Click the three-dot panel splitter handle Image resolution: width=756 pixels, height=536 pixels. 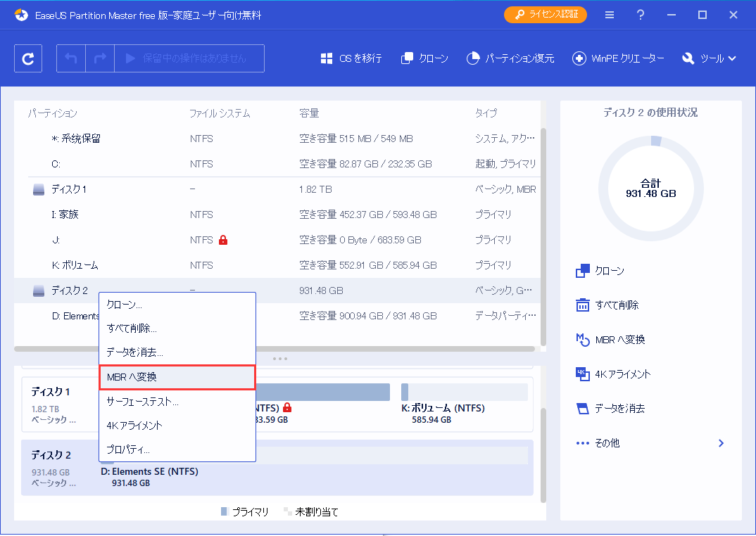pyautogui.click(x=280, y=359)
